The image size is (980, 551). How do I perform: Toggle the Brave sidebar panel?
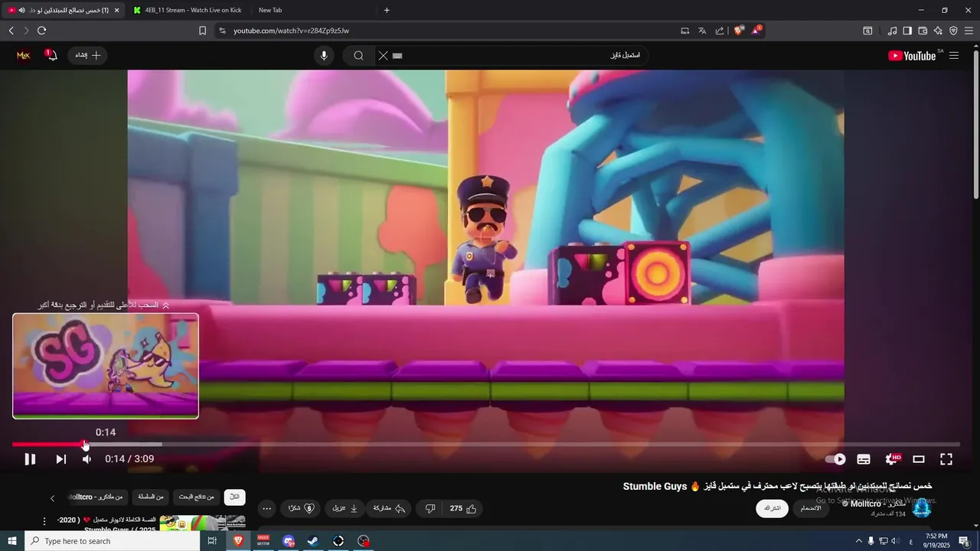(x=907, y=31)
